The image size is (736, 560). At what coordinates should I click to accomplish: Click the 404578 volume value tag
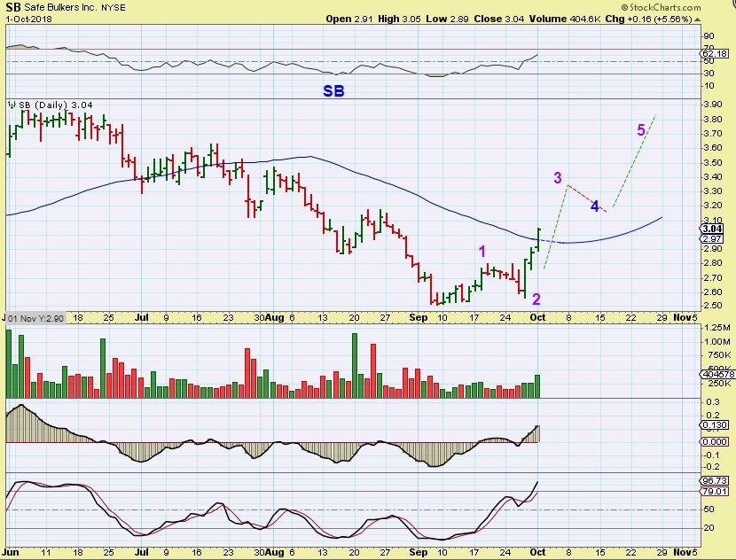click(717, 374)
